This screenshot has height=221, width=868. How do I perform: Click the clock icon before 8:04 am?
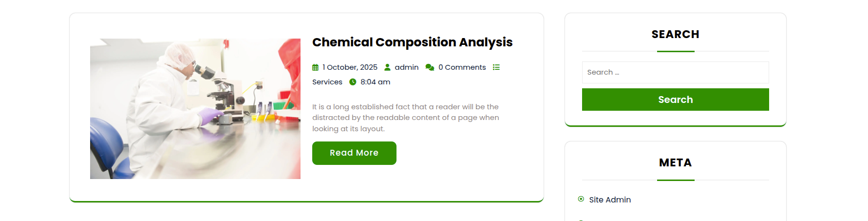pos(353,82)
